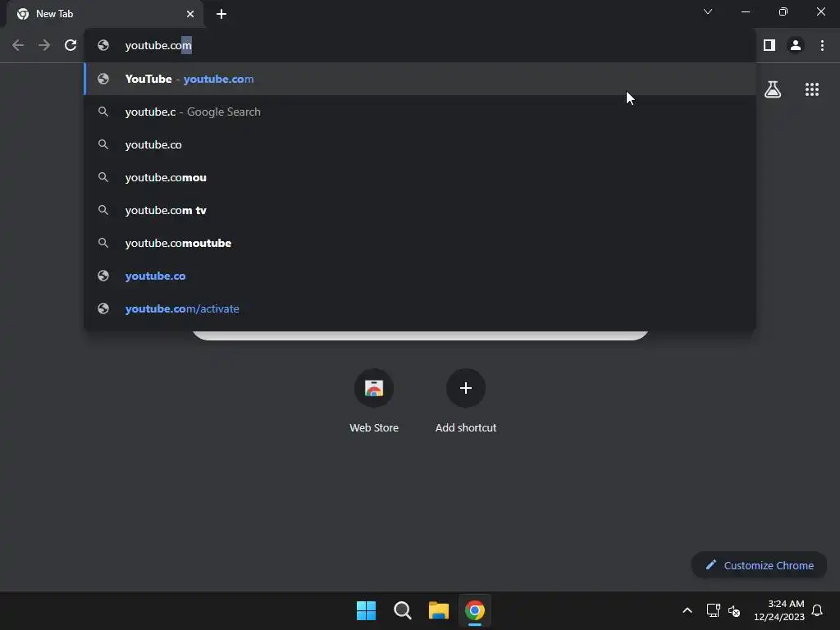Open Search Labs flask icon
840x630 pixels.
[x=773, y=89]
